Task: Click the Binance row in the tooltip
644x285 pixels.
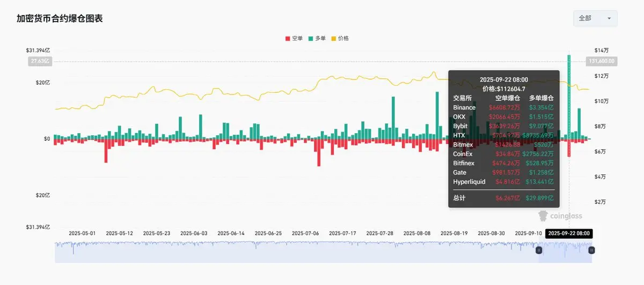Action: point(503,107)
